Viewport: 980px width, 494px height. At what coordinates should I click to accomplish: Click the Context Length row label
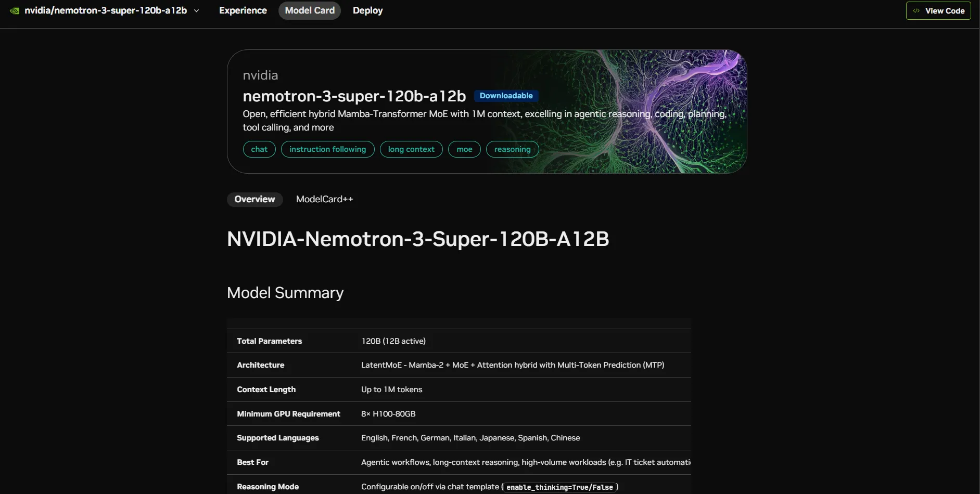(266, 389)
